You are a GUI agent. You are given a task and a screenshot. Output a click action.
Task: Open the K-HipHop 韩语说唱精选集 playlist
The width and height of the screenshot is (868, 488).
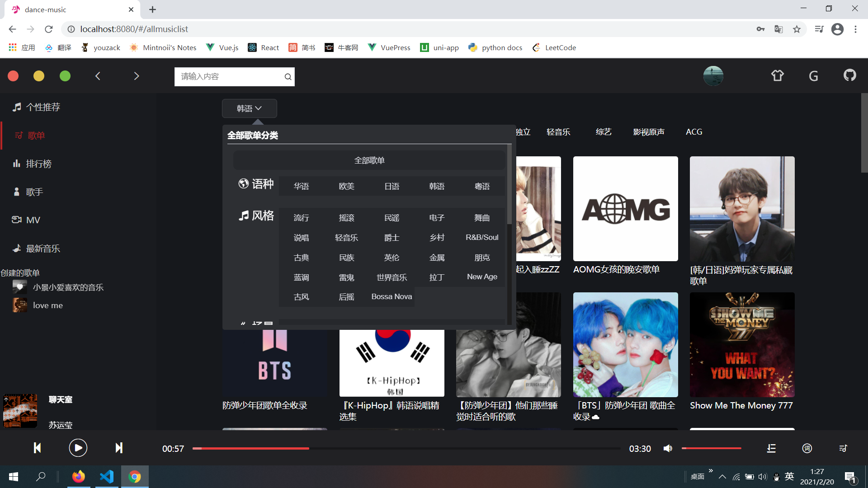tap(392, 363)
